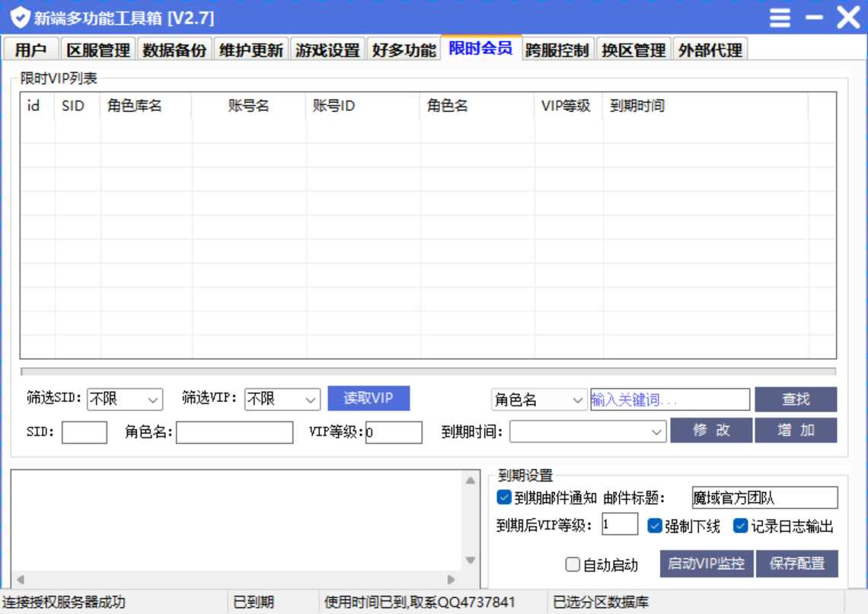Open the hamburger menu icon in title bar

[780, 17]
